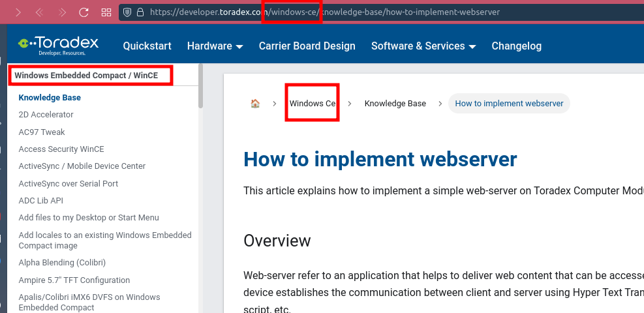Go to home via breadcrumb house icon
644x313 pixels.
pos(255,104)
